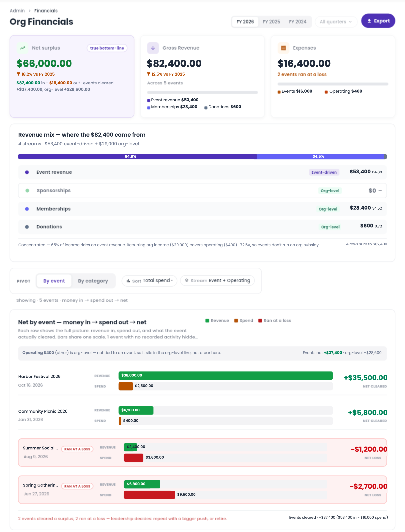Open the All quarters dropdown
The height and width of the screenshot is (532, 405).
[x=336, y=22]
